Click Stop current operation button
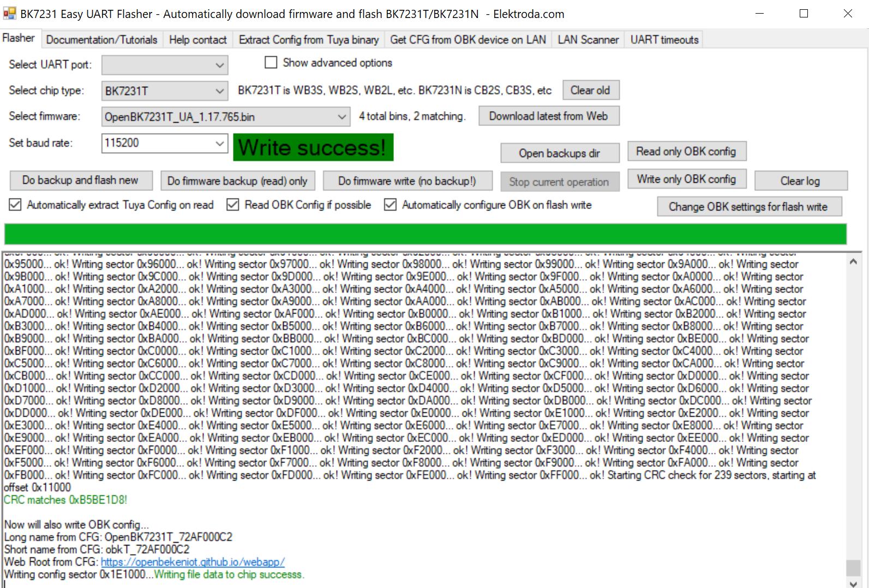The width and height of the screenshot is (869, 588). (x=560, y=182)
